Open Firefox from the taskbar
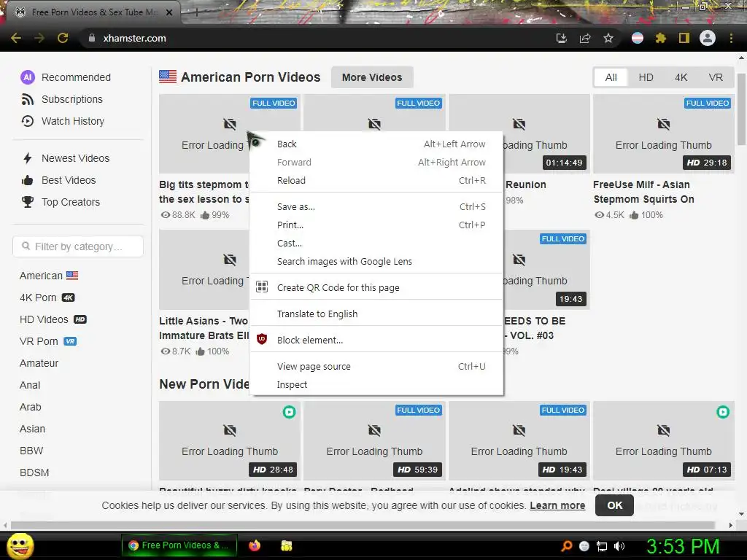Screen dimensions: 747x560 click(x=255, y=545)
